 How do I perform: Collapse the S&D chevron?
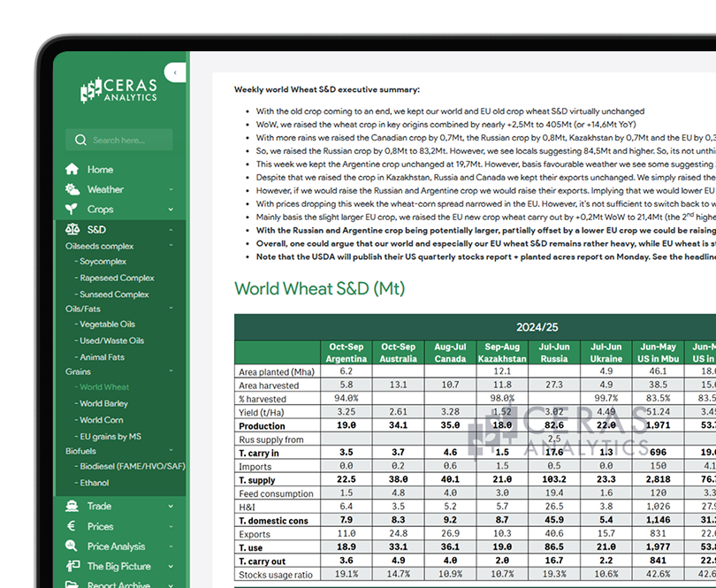pyautogui.click(x=171, y=230)
